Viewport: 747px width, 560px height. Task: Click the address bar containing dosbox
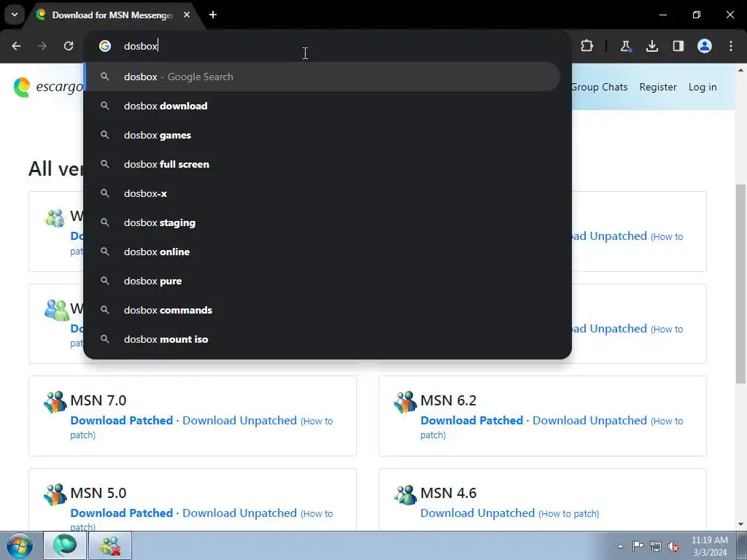[x=328, y=46]
